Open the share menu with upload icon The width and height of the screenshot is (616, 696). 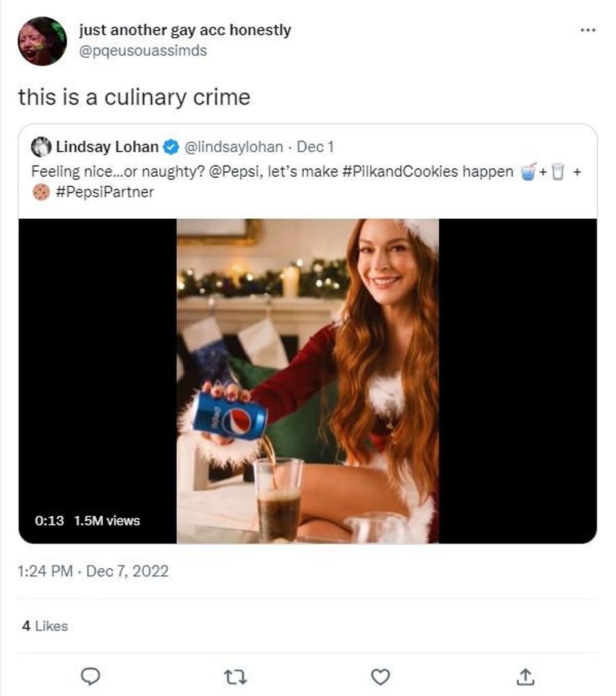click(525, 677)
